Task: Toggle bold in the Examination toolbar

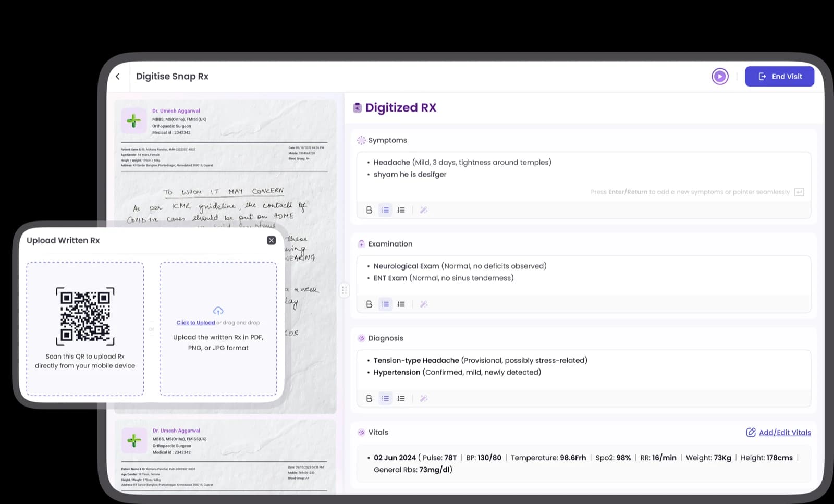Action: (369, 304)
